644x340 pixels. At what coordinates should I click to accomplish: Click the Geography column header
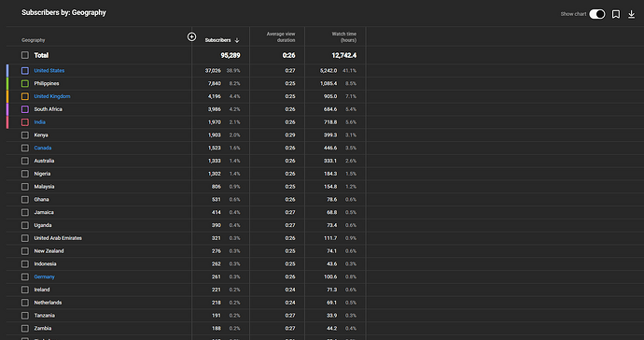(x=34, y=40)
